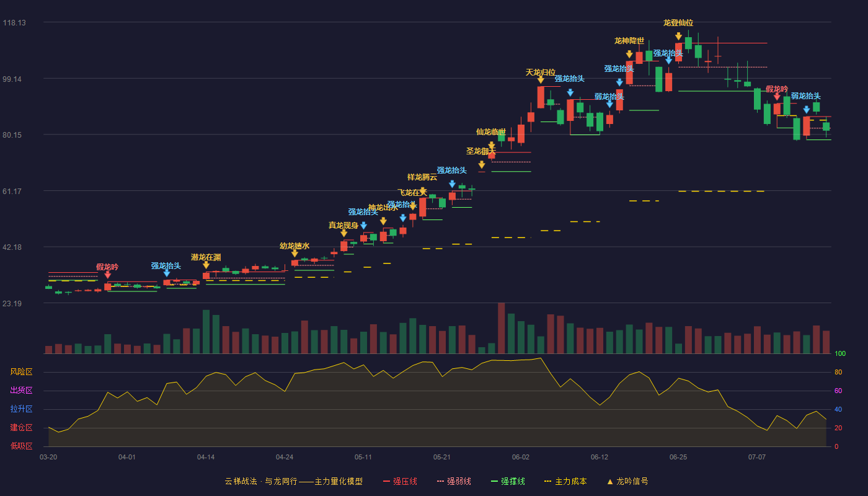Click the 04-01 date label
Screen dimensions: 868x496
click(127, 457)
